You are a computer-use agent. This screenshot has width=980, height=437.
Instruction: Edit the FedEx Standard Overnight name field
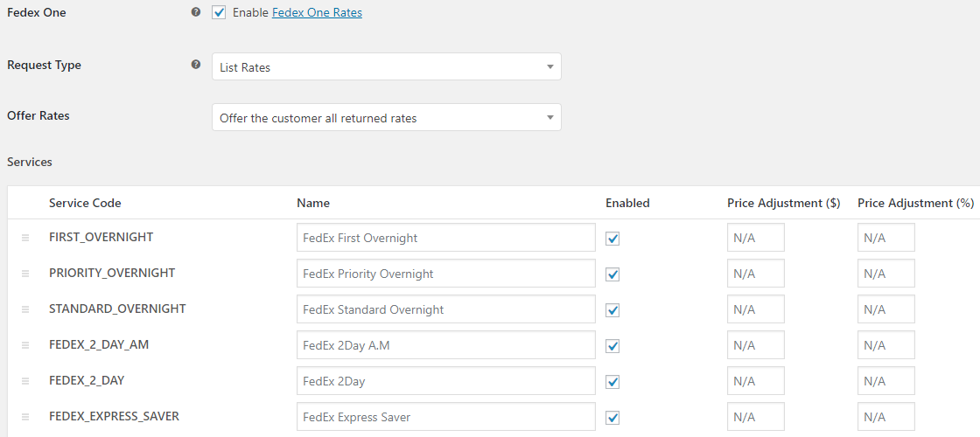pos(445,309)
